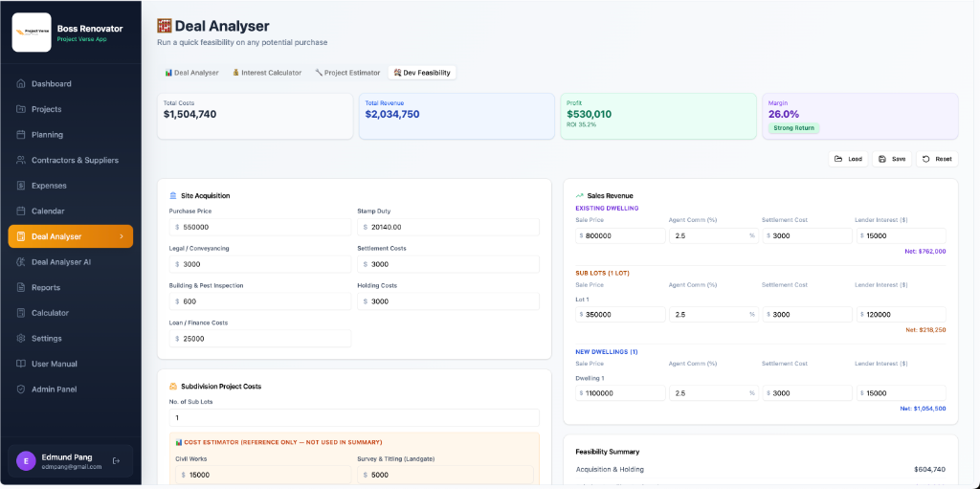Screen dimensions: 980x489
Task: Open the Project Estimator tab
Action: click(x=347, y=73)
